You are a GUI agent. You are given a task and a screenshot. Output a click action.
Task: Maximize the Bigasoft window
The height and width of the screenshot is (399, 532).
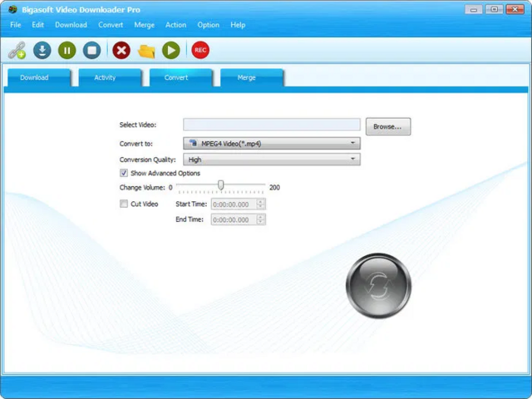tap(495, 9)
